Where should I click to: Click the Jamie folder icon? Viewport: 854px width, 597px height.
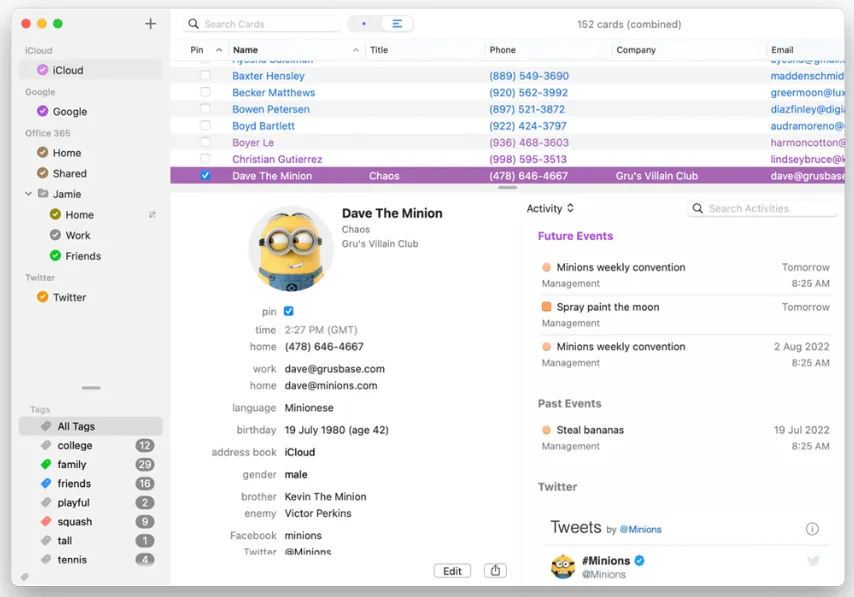click(x=43, y=193)
